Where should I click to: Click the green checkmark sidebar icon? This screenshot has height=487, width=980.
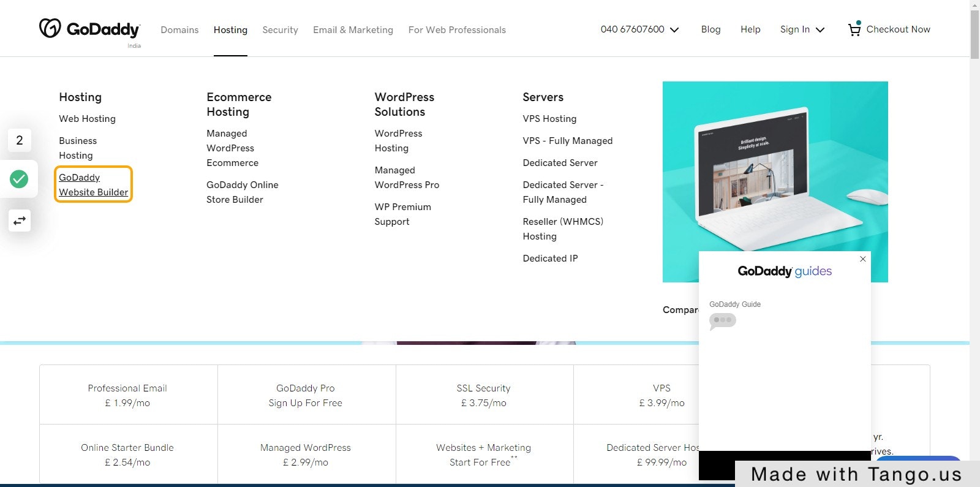tap(19, 179)
